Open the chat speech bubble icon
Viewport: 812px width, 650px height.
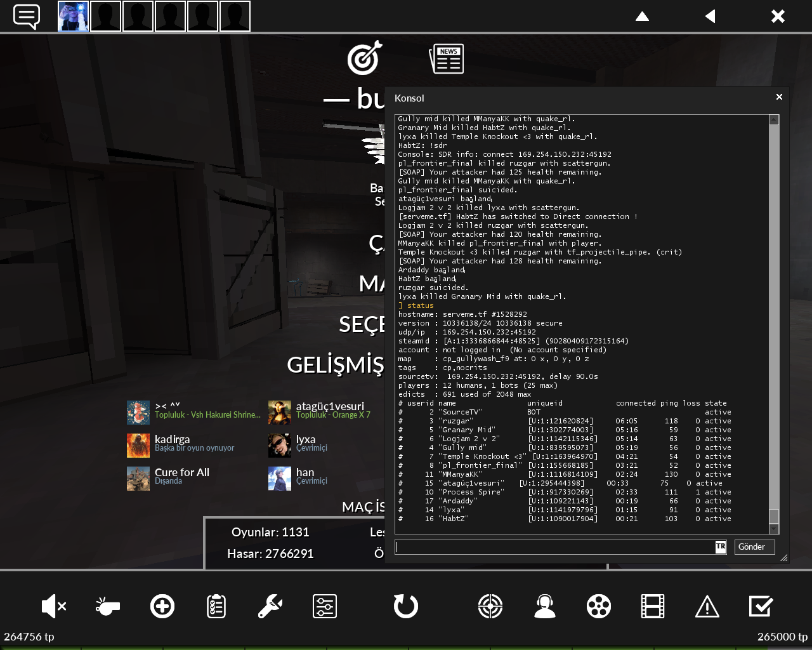[x=27, y=17]
